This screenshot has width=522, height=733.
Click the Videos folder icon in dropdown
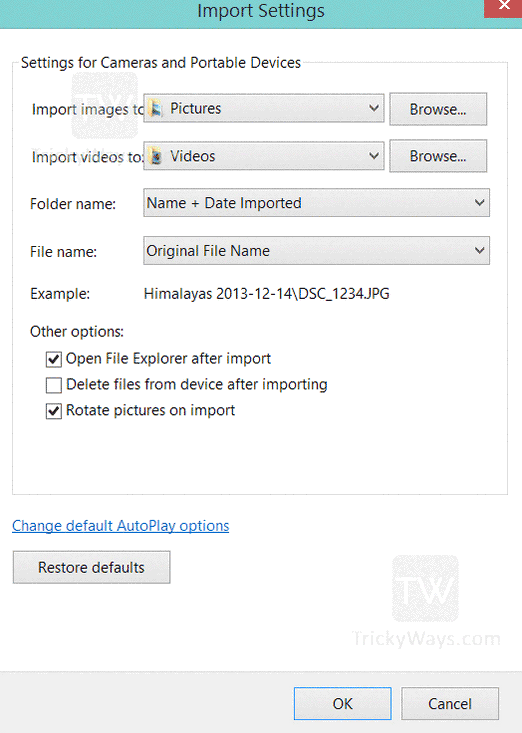pyautogui.click(x=156, y=156)
